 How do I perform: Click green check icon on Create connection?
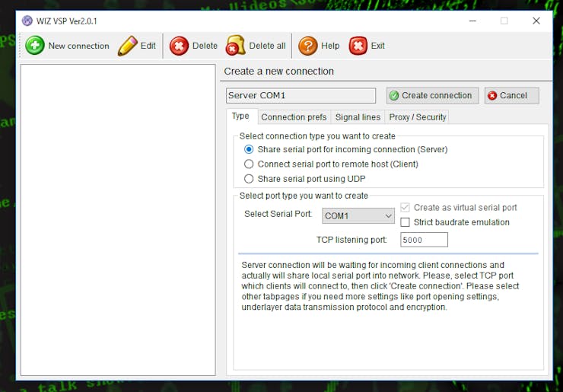tap(394, 96)
